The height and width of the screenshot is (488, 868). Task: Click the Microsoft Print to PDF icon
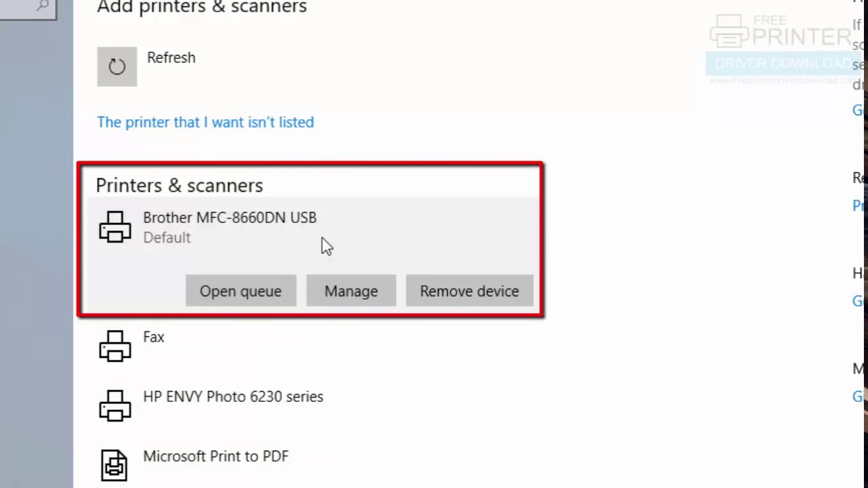[x=114, y=465]
